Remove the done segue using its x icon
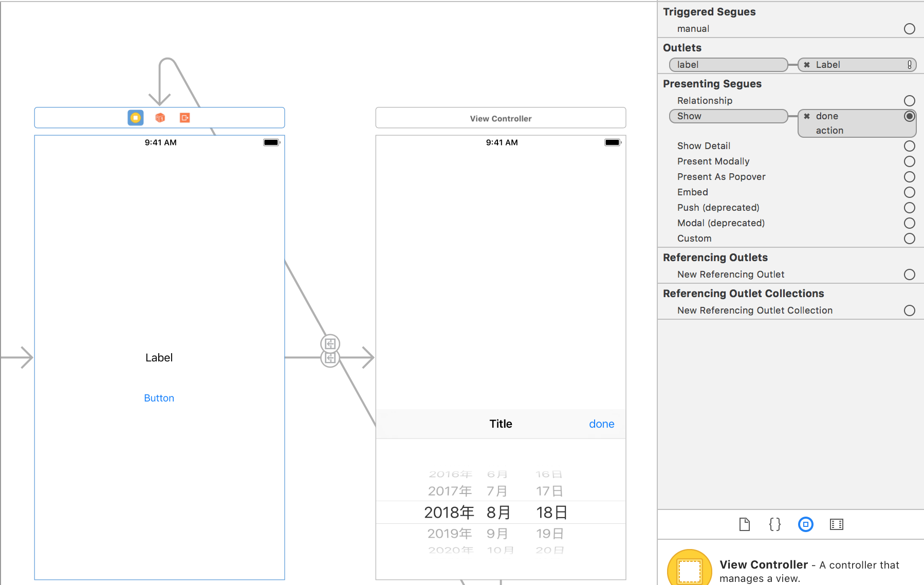This screenshot has width=924, height=585. tap(807, 116)
